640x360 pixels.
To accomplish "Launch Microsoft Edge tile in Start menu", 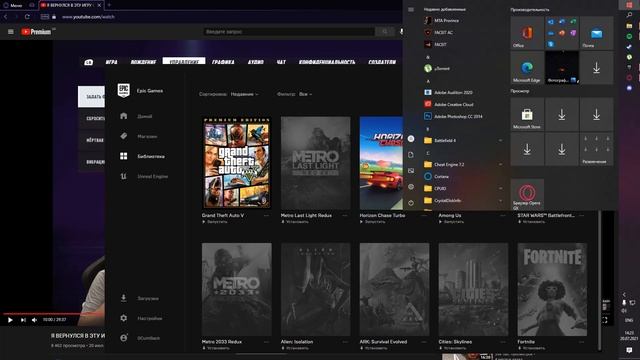I will (527, 68).
